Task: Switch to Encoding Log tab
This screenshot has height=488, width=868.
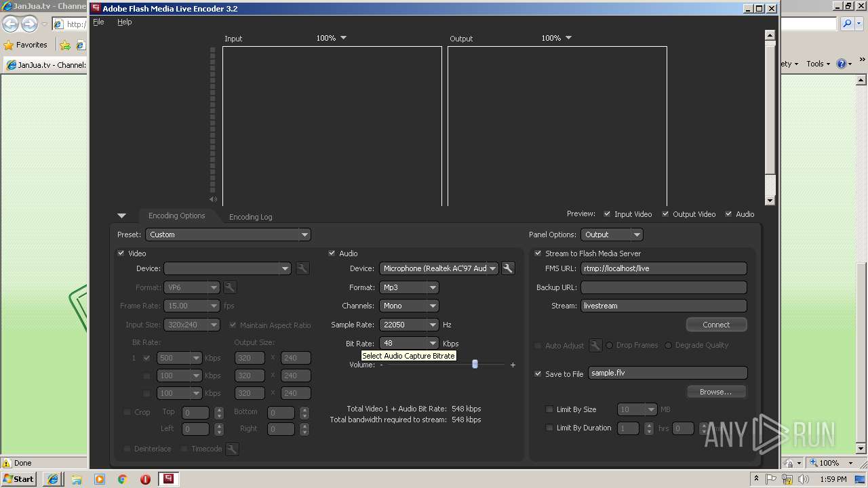Action: (251, 217)
